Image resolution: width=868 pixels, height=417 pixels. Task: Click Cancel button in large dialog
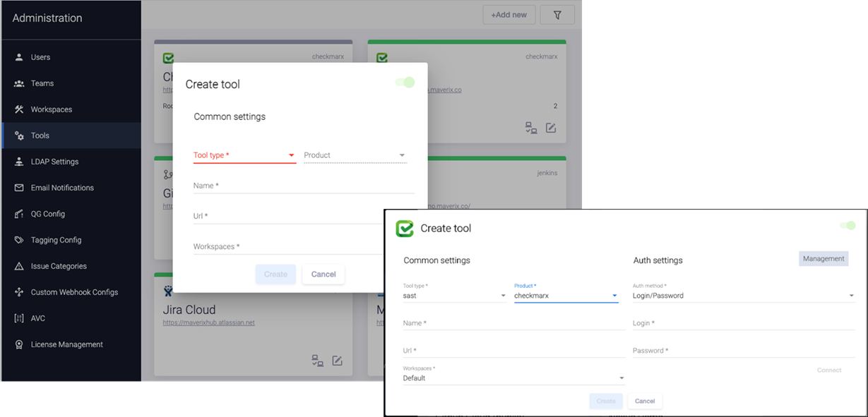point(645,401)
